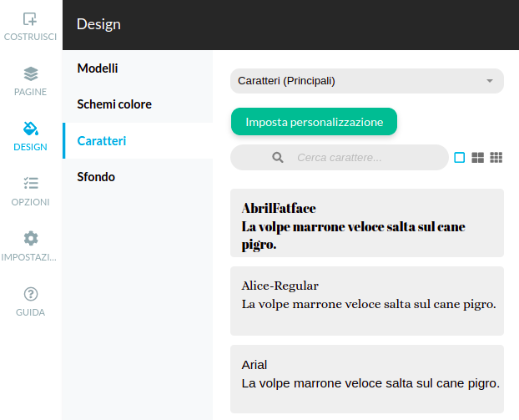Open the Schemi colore tab

pos(114,104)
